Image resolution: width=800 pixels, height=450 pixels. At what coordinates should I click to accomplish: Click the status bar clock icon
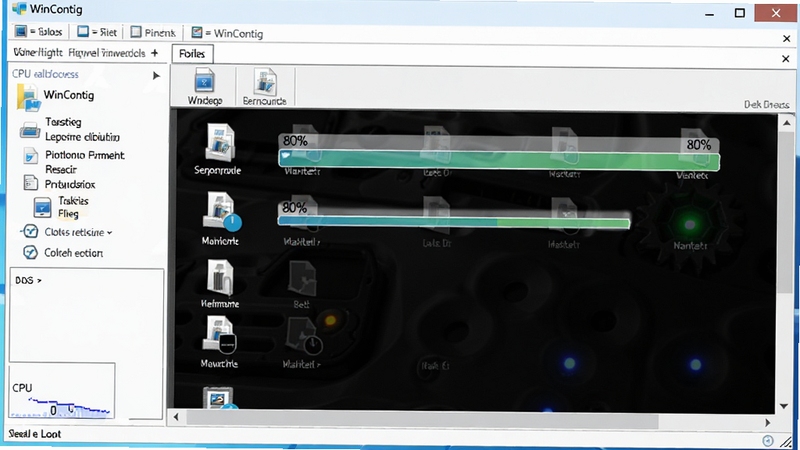[x=768, y=440]
